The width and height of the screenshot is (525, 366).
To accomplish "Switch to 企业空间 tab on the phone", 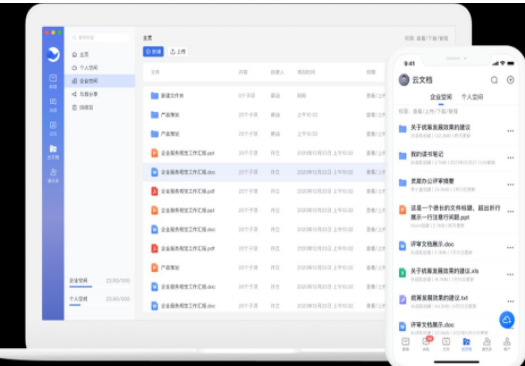I will [x=441, y=97].
